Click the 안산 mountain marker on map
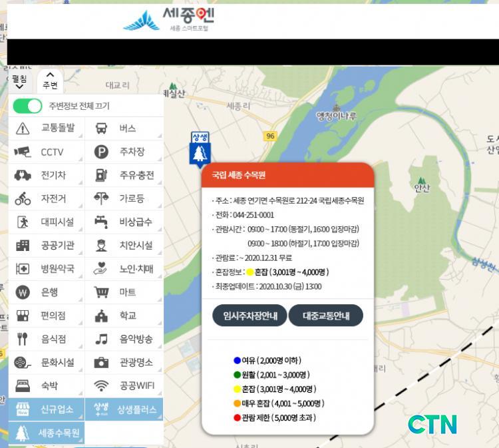This screenshot has width=499, height=448. (x=422, y=184)
